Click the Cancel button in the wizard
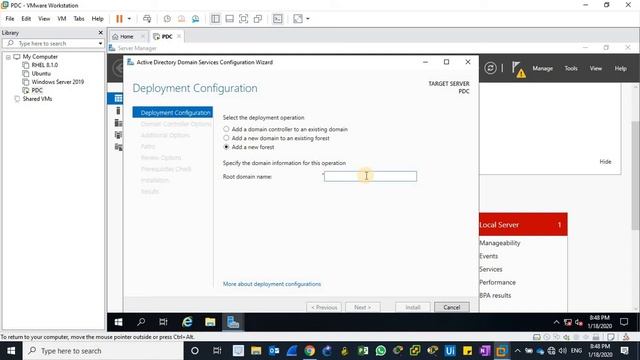Image resolution: width=640 pixels, height=360 pixels. click(x=451, y=307)
